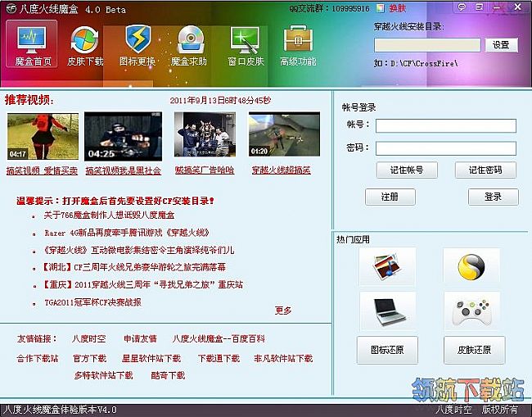Focus the 密码 password input field
The width and height of the screenshot is (532, 417).
pos(446,148)
